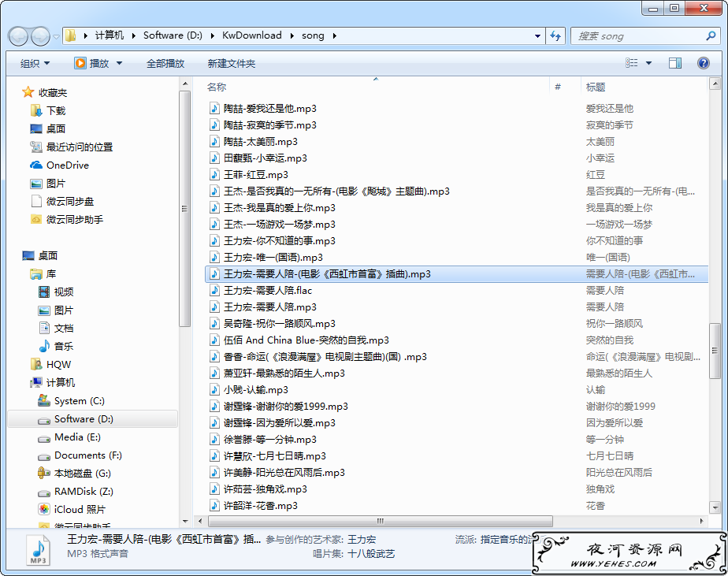Open 本地磁盘 (G:) drive

coord(82,474)
